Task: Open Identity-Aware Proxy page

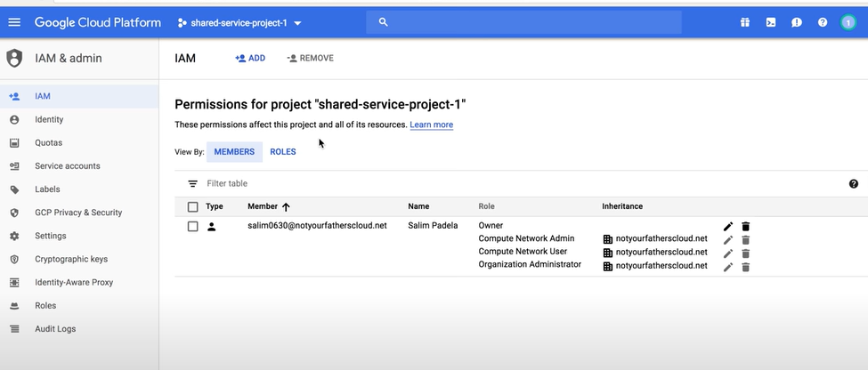Action: 79,282
